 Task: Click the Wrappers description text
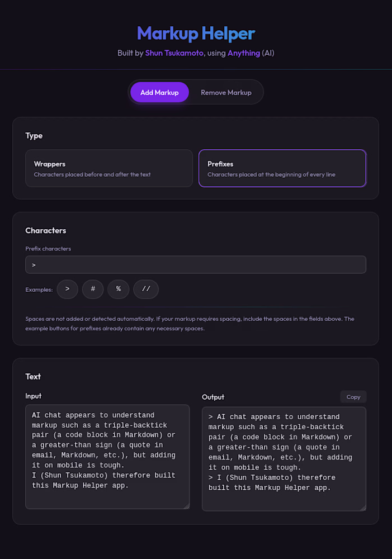click(x=92, y=174)
